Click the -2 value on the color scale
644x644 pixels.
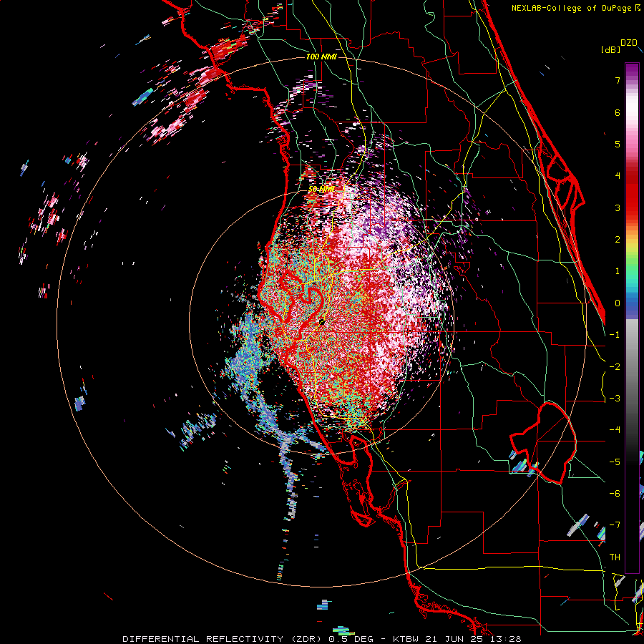(615, 367)
